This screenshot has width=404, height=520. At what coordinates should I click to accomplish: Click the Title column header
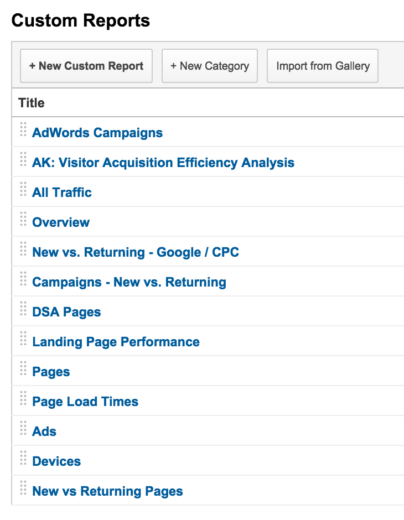tap(31, 103)
